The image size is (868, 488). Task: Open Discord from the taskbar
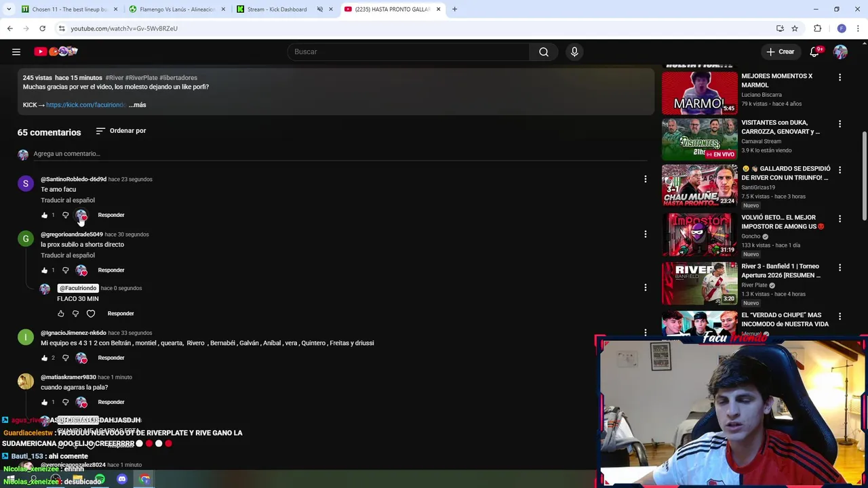click(x=122, y=480)
